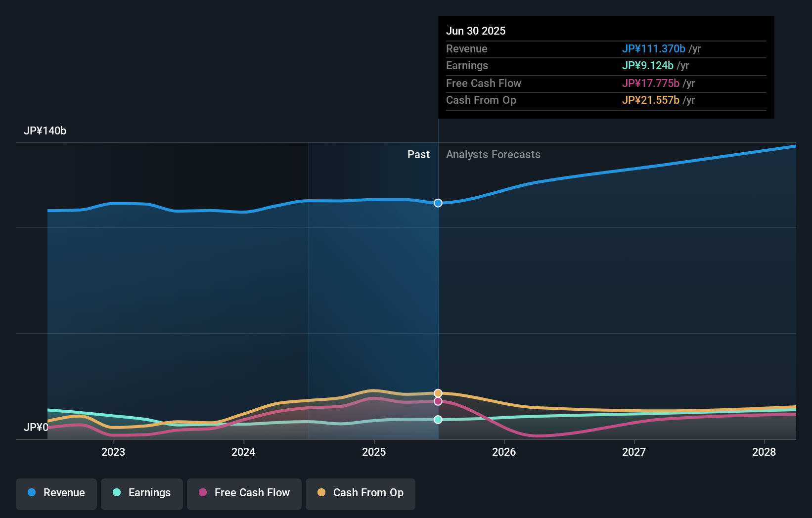Click the vertical Past/Forecast divider line
The width and height of the screenshot is (812, 518).
coord(438,297)
